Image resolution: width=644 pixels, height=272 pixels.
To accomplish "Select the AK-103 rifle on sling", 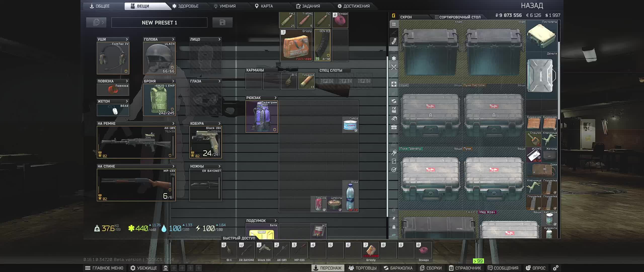I will point(136,142).
